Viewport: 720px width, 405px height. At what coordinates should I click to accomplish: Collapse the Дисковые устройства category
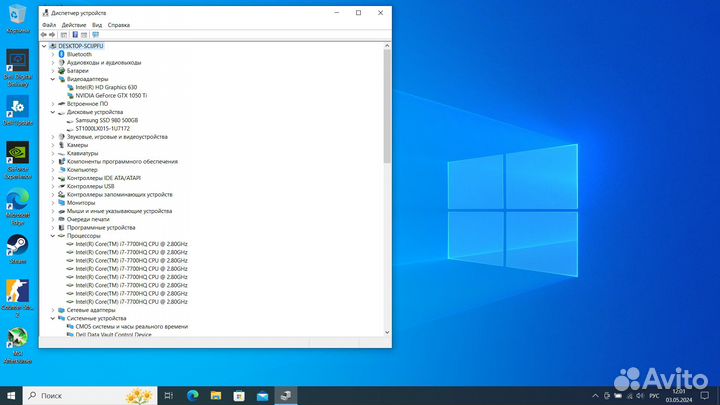[x=52, y=112]
